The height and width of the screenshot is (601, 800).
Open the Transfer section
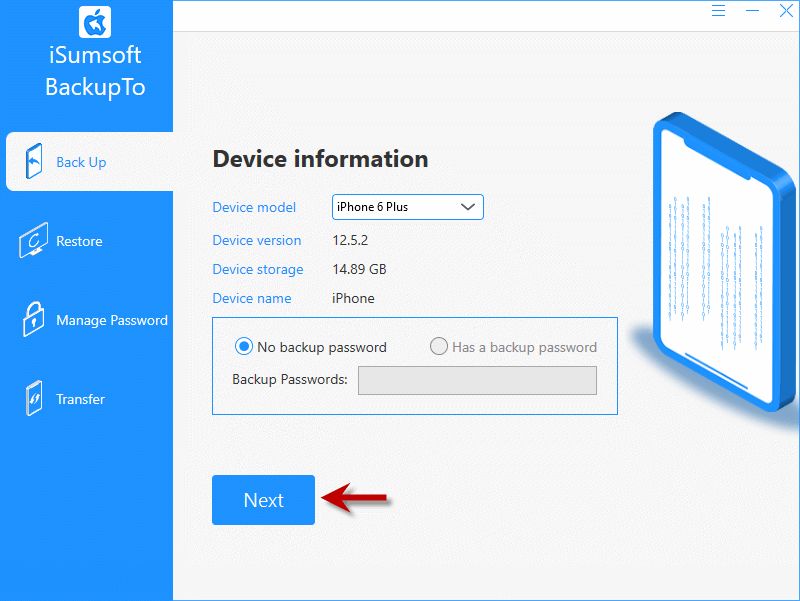point(87,399)
